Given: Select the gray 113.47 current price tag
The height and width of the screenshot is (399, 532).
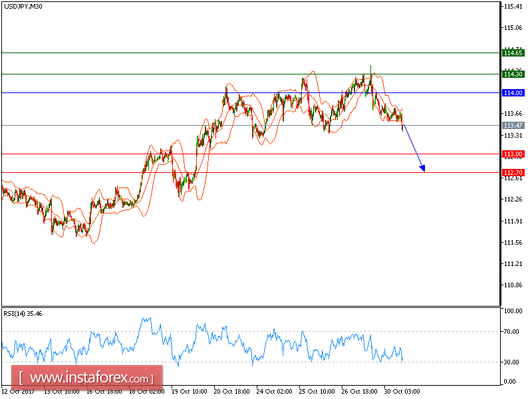Looking at the screenshot, I should click(512, 124).
